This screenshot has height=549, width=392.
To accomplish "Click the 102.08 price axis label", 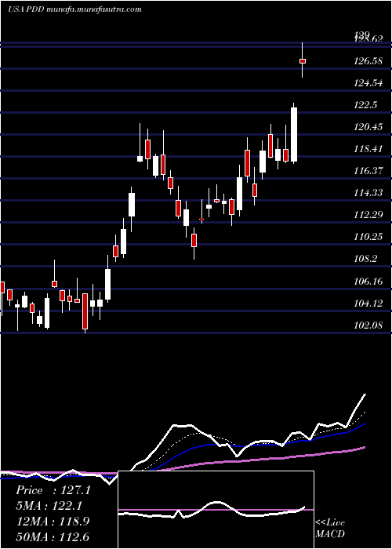I will point(368,325).
